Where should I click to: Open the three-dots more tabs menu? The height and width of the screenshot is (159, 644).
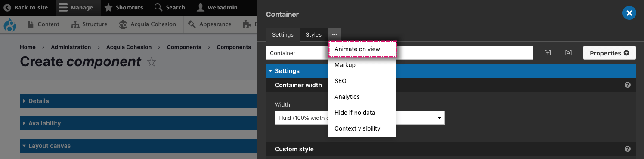point(334,34)
